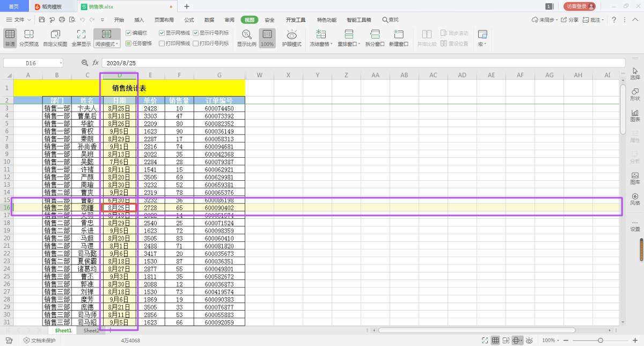
Task: Open the 显示比例 zoom ratio dialog
Action: pos(246,35)
